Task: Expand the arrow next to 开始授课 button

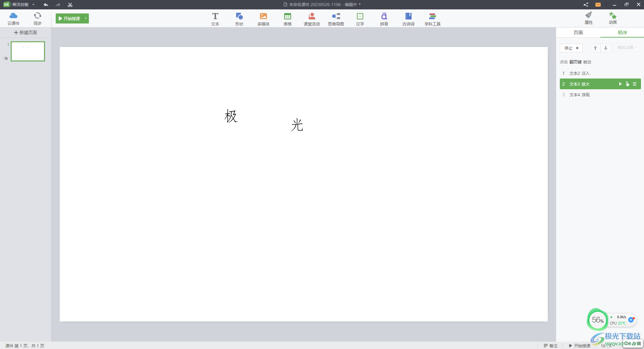Action: pos(86,18)
